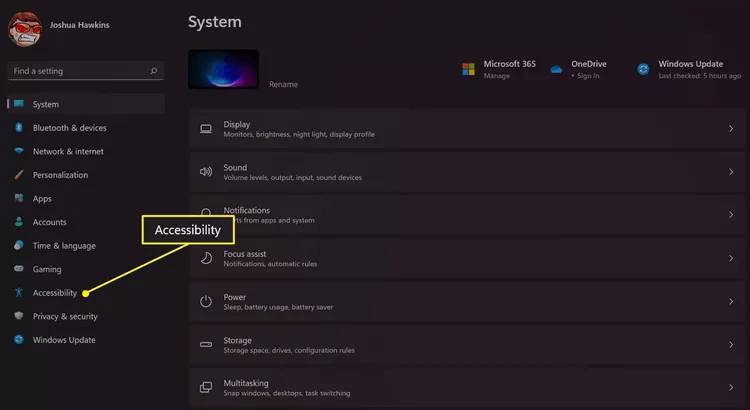Click the Joshua Hawkins account name

point(79,25)
